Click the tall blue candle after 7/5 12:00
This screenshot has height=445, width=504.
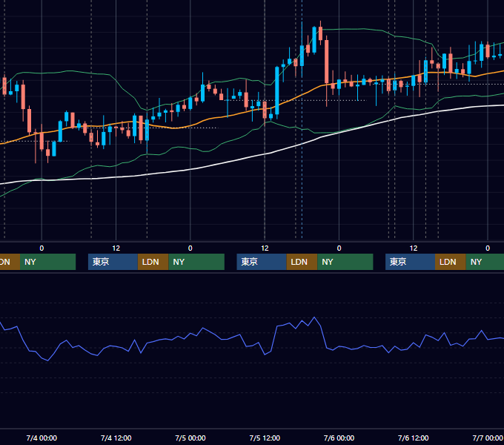277,90
